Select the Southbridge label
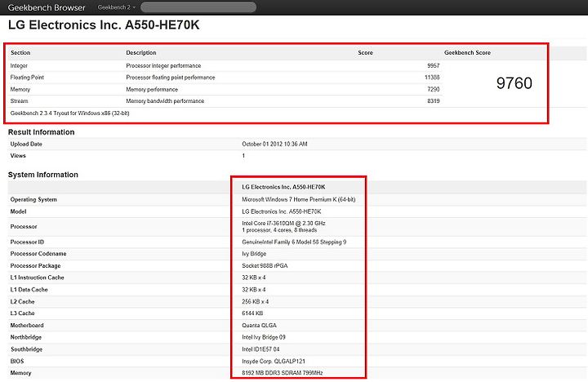Screen dimensions: 588x382 26,349
